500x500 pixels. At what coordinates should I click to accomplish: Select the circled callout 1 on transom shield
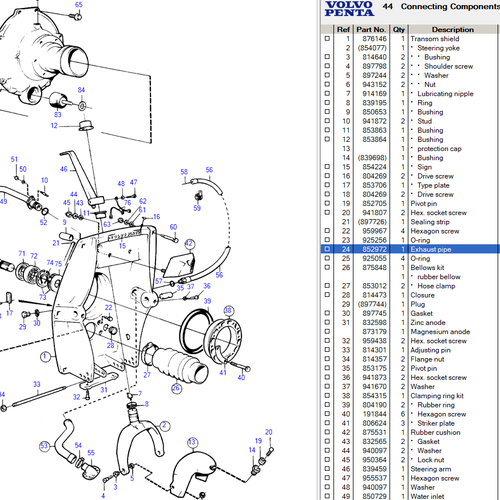point(45,357)
